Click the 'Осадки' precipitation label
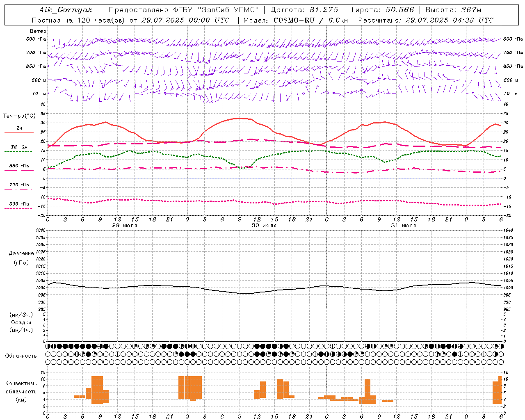 click(21, 322)
